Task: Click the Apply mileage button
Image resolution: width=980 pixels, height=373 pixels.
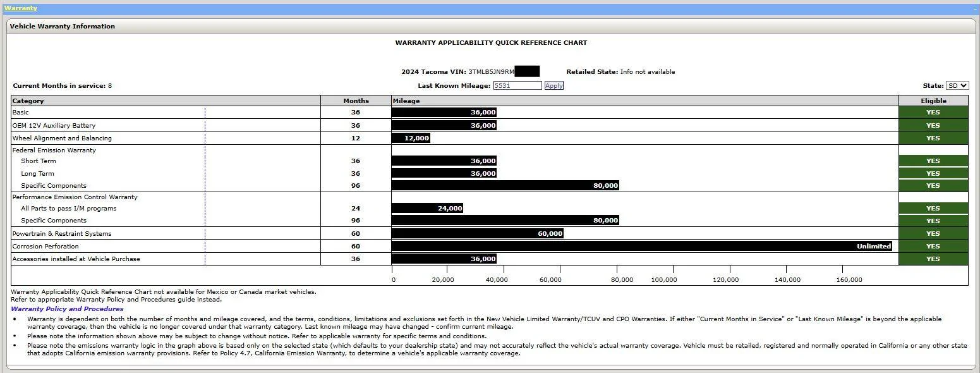Action: click(x=554, y=85)
